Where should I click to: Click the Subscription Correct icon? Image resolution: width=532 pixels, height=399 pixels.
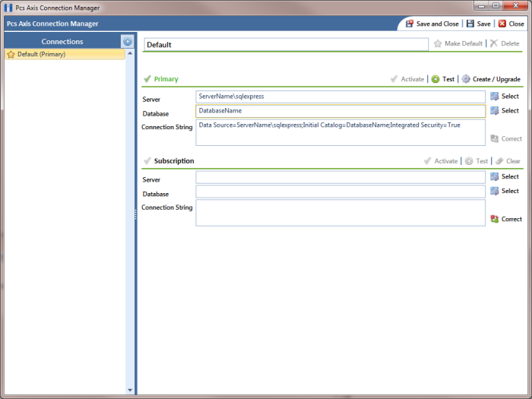[x=495, y=219]
